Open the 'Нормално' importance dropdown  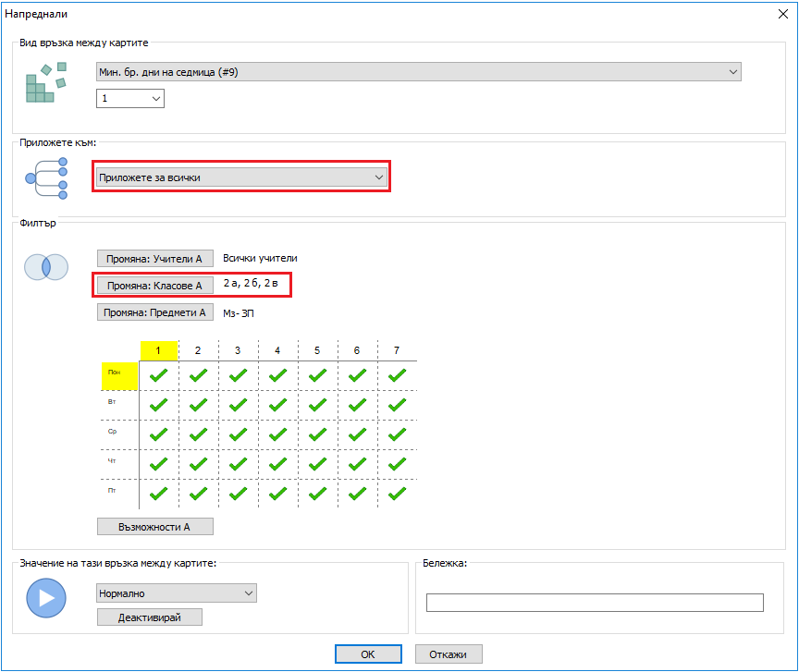click(x=176, y=593)
